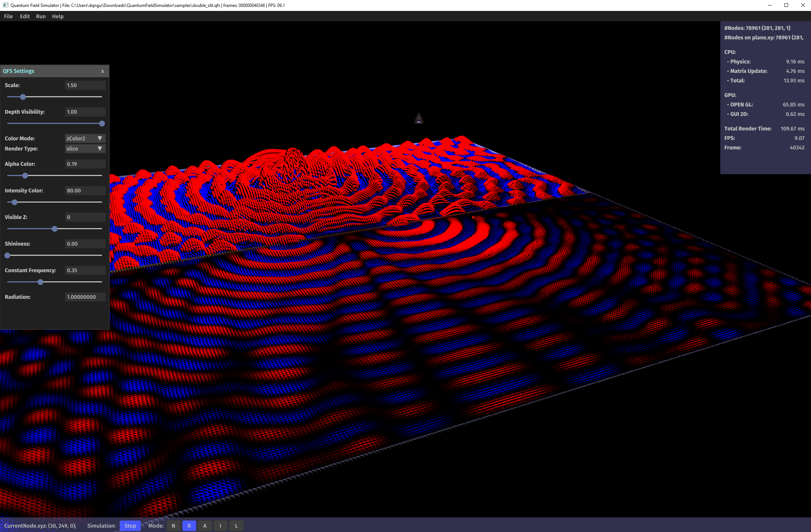Select mode A in bottom bar
The image size is (811, 532).
pyautogui.click(x=205, y=526)
